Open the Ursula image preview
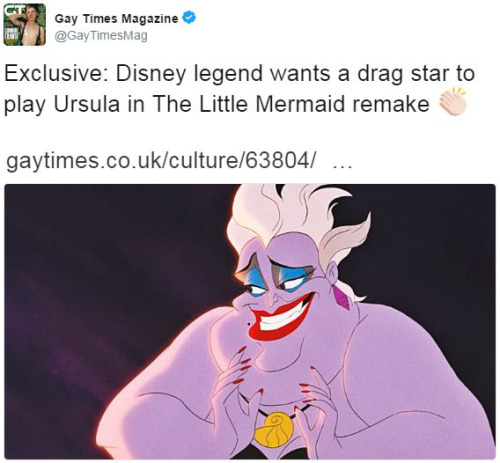 tap(250, 322)
